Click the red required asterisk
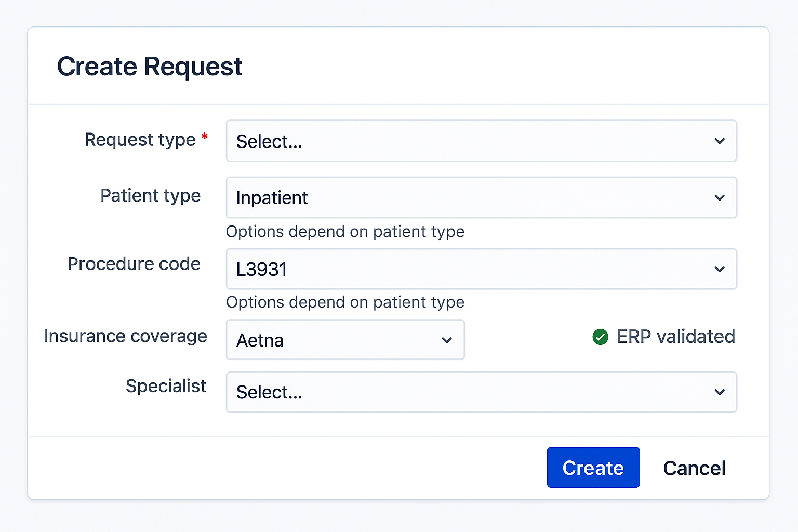The image size is (798, 532). tap(205, 137)
